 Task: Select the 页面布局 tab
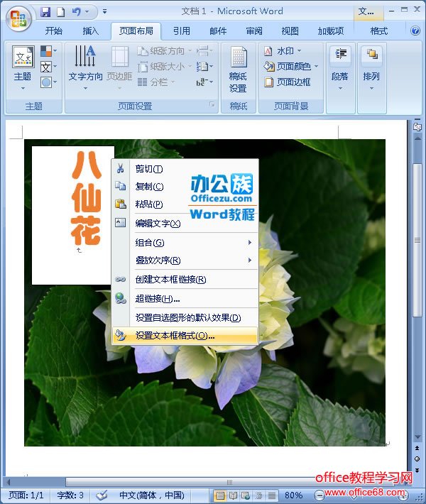(x=136, y=31)
